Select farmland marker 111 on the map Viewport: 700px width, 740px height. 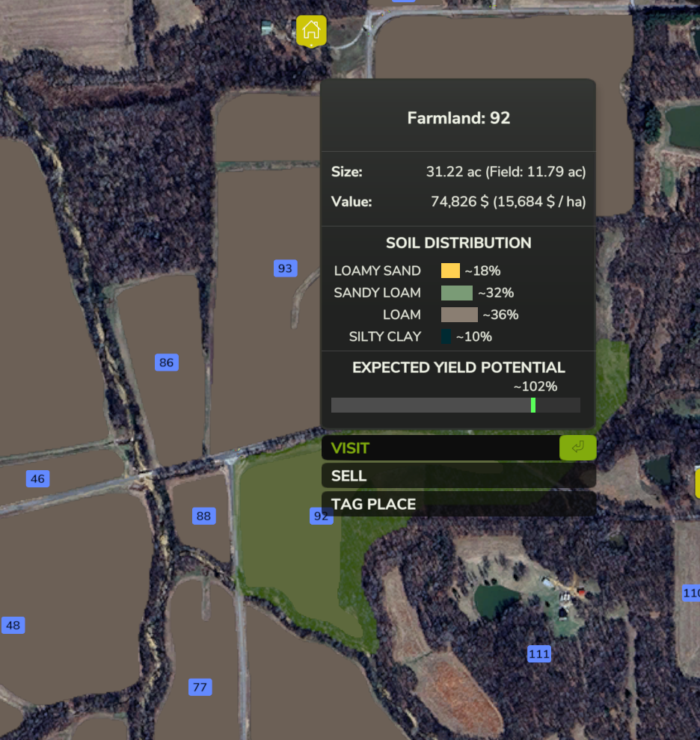[x=539, y=654]
